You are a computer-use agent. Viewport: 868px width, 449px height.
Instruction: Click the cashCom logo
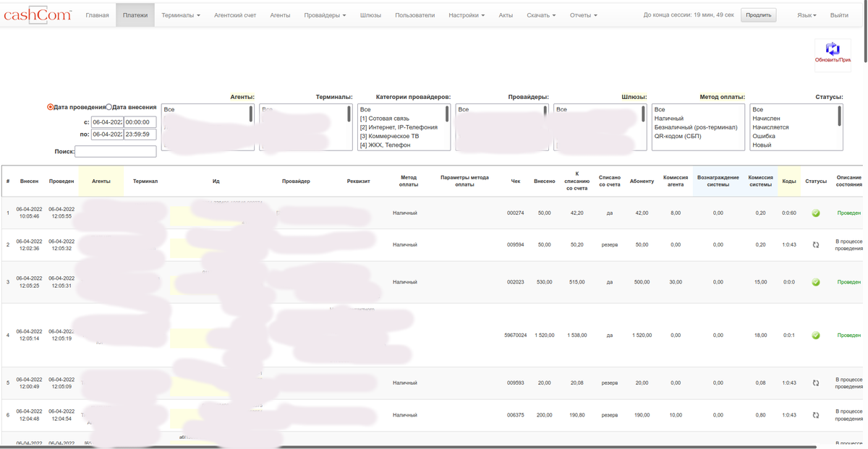(38, 14)
